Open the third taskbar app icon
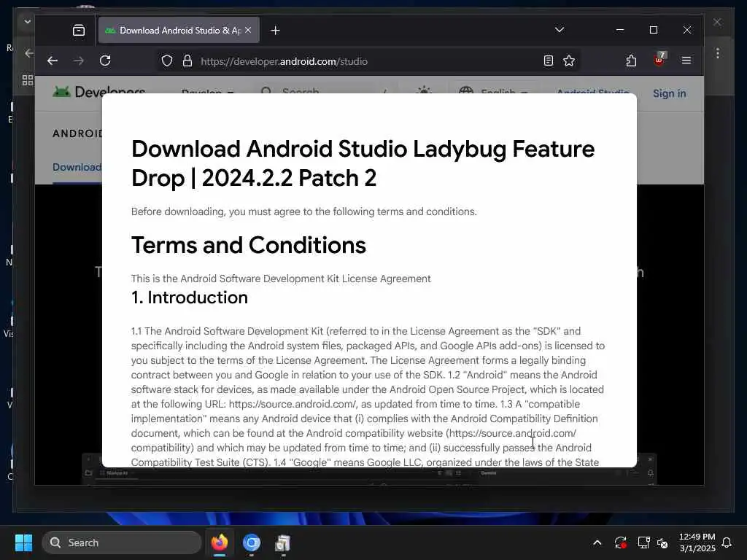747x560 pixels. pyautogui.click(x=283, y=542)
